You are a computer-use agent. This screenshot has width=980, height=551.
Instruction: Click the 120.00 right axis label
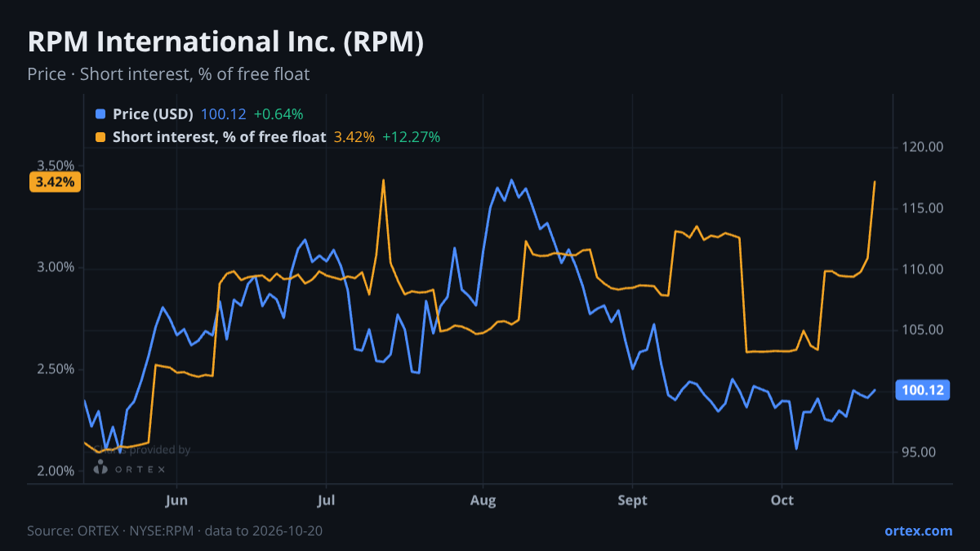(x=924, y=148)
